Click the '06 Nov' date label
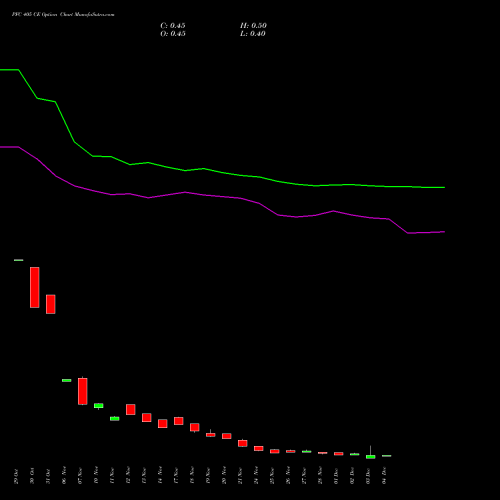The image size is (500, 500). coord(64,476)
